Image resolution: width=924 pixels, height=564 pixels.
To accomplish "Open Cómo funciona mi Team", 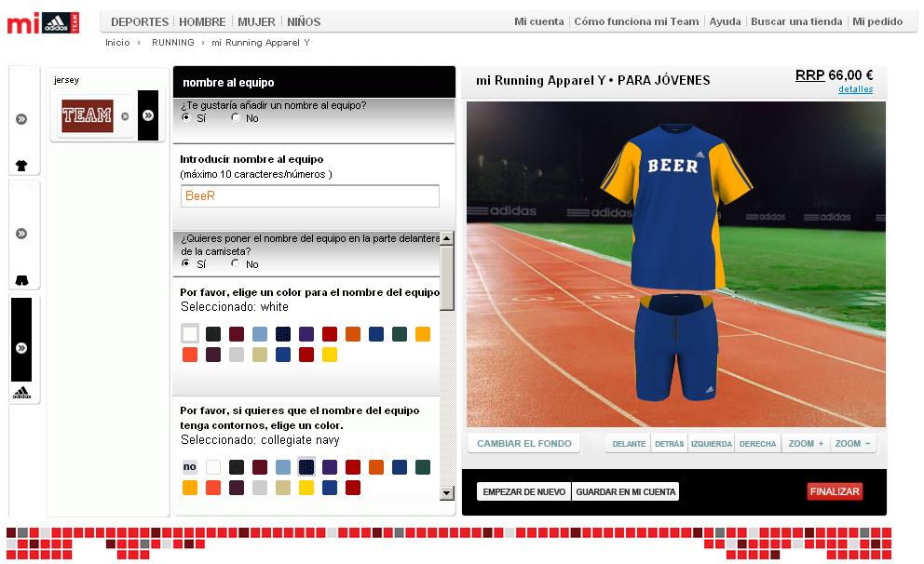I will tap(636, 21).
